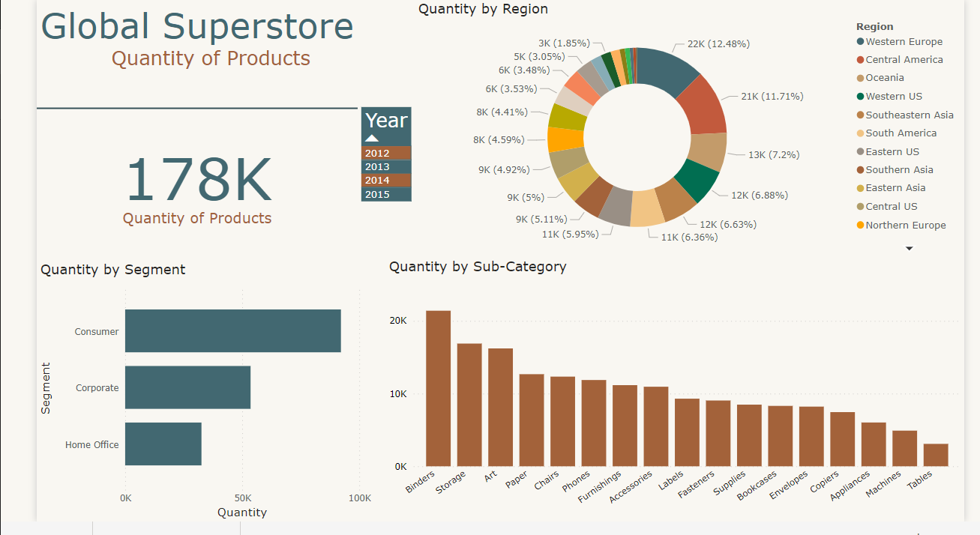Select the red Central America donut slice

coord(704,105)
